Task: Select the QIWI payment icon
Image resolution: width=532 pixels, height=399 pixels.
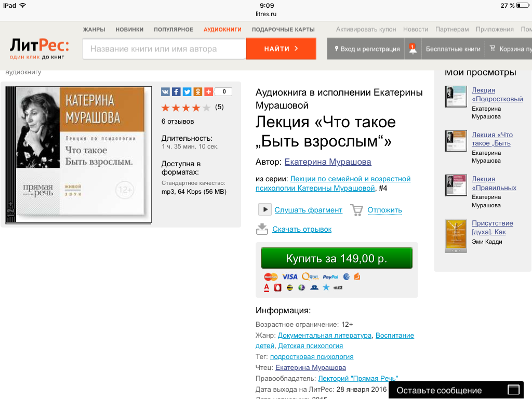Action: pyautogui.click(x=310, y=277)
